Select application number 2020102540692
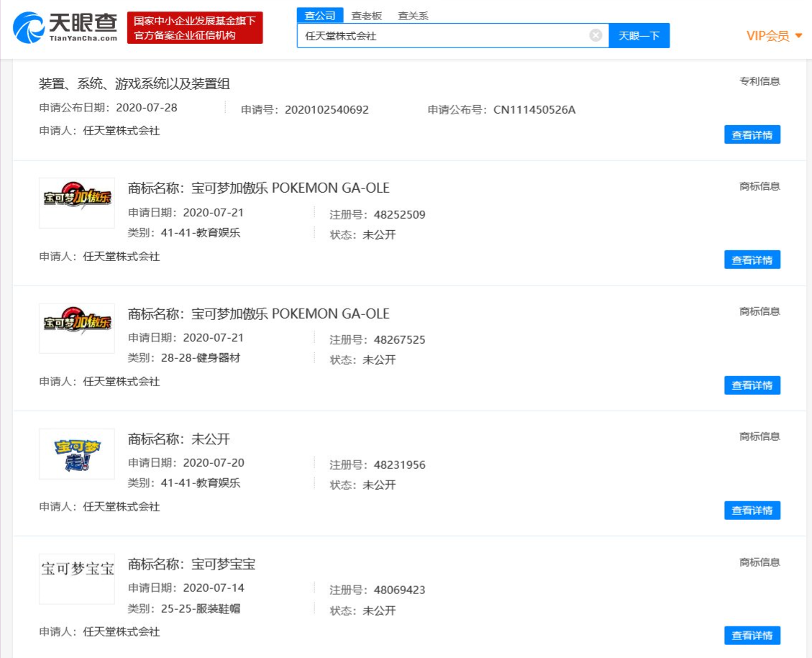The height and width of the screenshot is (658, 812). pyautogui.click(x=327, y=110)
